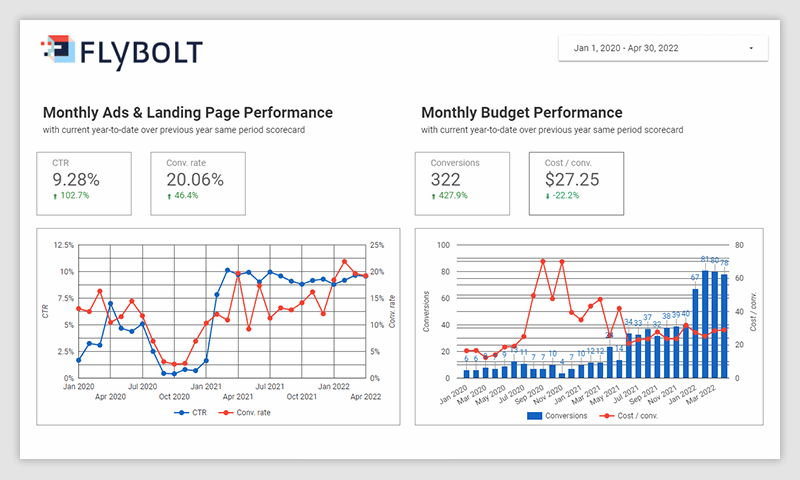Viewport: 800px width, 480px height.
Task: Click the red Conv. rate legend marker
Action: 228,412
